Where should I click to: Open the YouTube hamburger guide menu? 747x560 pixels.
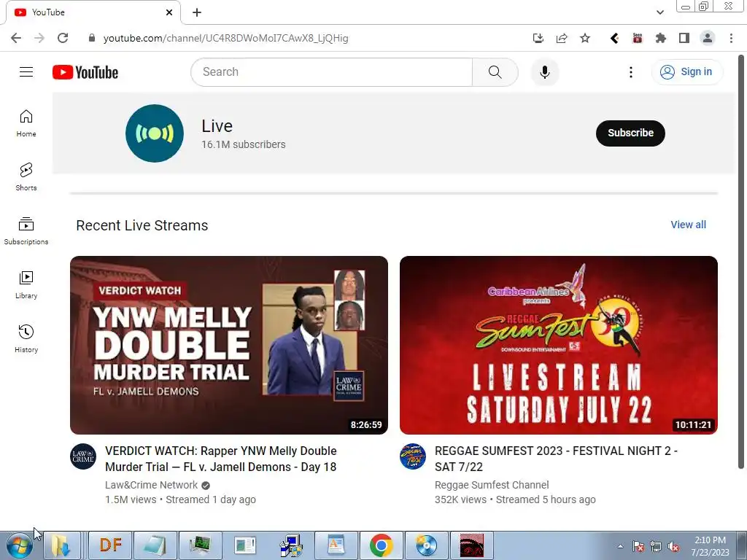point(26,72)
